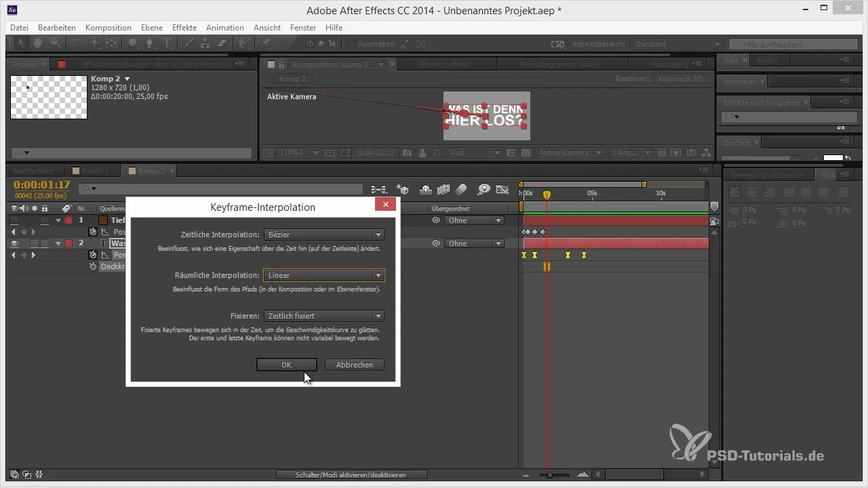Image resolution: width=868 pixels, height=488 pixels.
Task: Open Räumliche Interpolation dropdown
Action: click(x=324, y=275)
